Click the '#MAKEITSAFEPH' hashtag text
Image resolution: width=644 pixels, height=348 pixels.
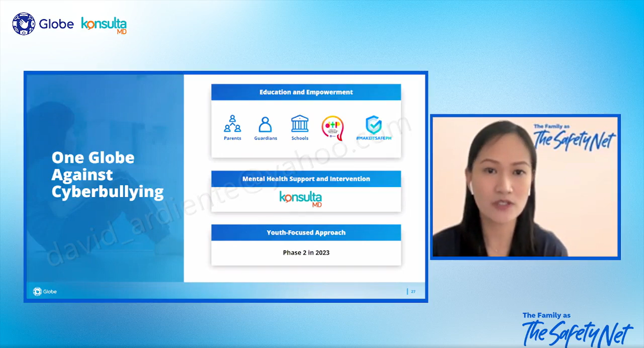tap(374, 138)
